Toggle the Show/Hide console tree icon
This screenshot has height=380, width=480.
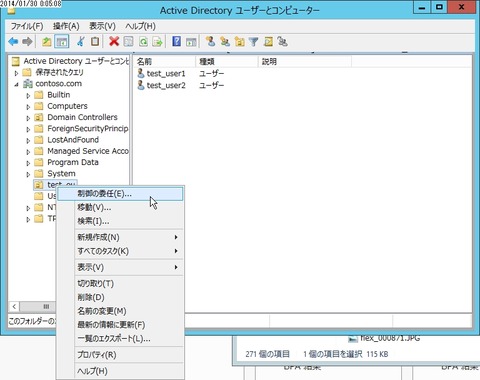point(62,42)
